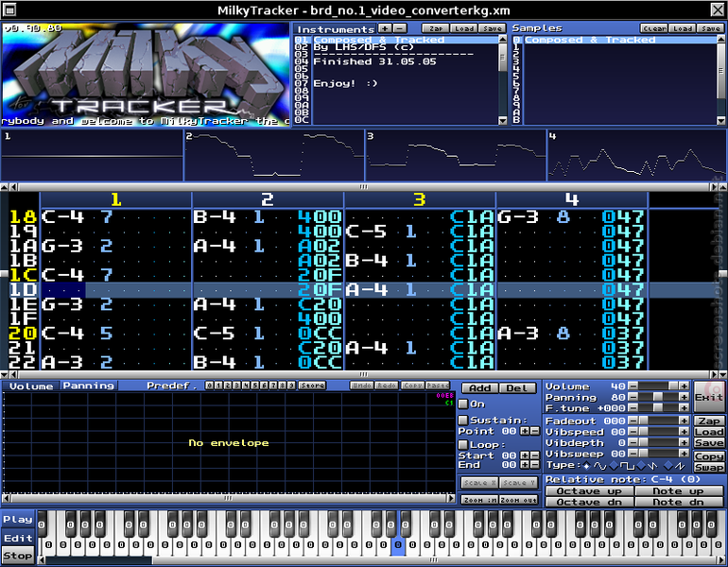Decrement the Loop End value

point(534,465)
